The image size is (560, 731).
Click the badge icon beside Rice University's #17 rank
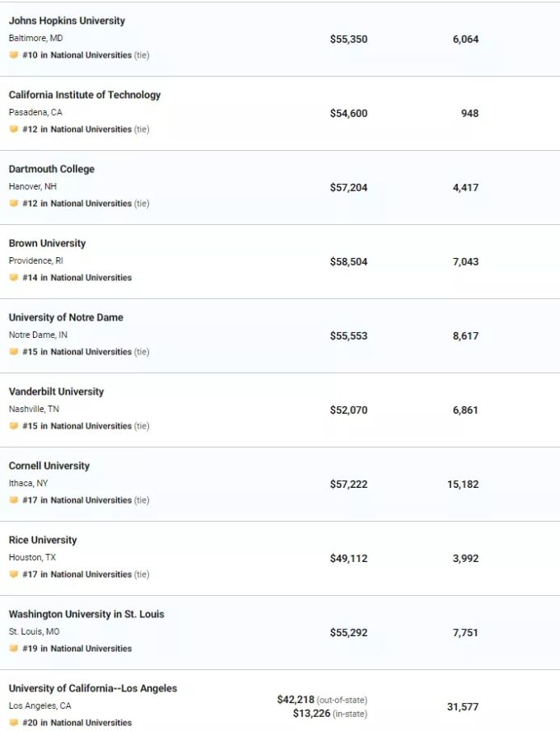click(13, 574)
